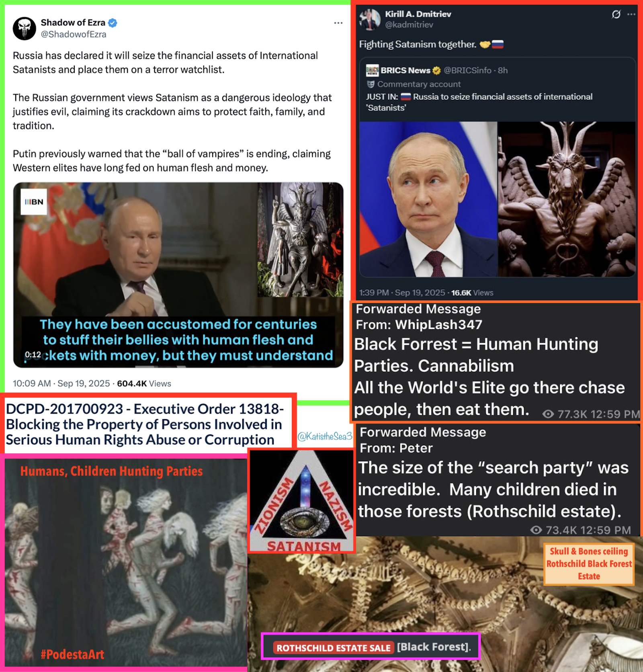The image size is (643, 672).
Task: Open the @BRICSinfo handle
Action: click(467, 71)
